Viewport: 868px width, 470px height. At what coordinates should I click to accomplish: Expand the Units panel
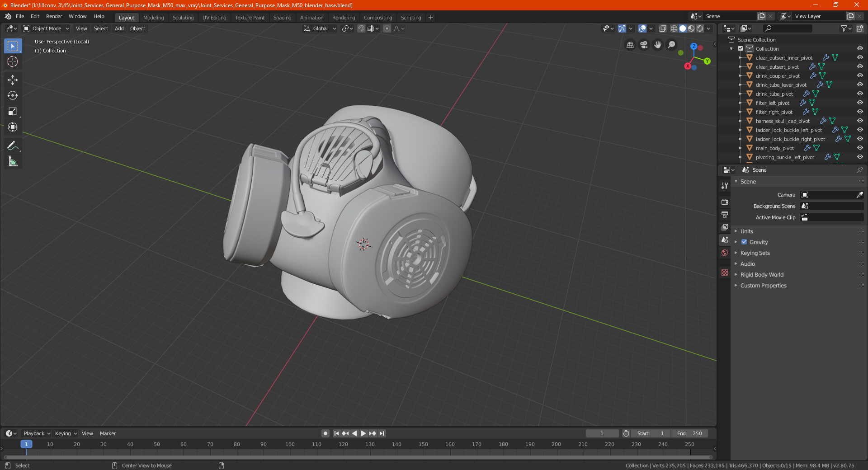(746, 231)
